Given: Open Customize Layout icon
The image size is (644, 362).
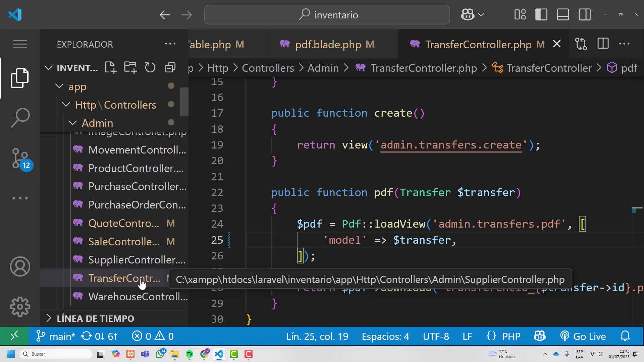Looking at the screenshot, I should click(x=520, y=15).
